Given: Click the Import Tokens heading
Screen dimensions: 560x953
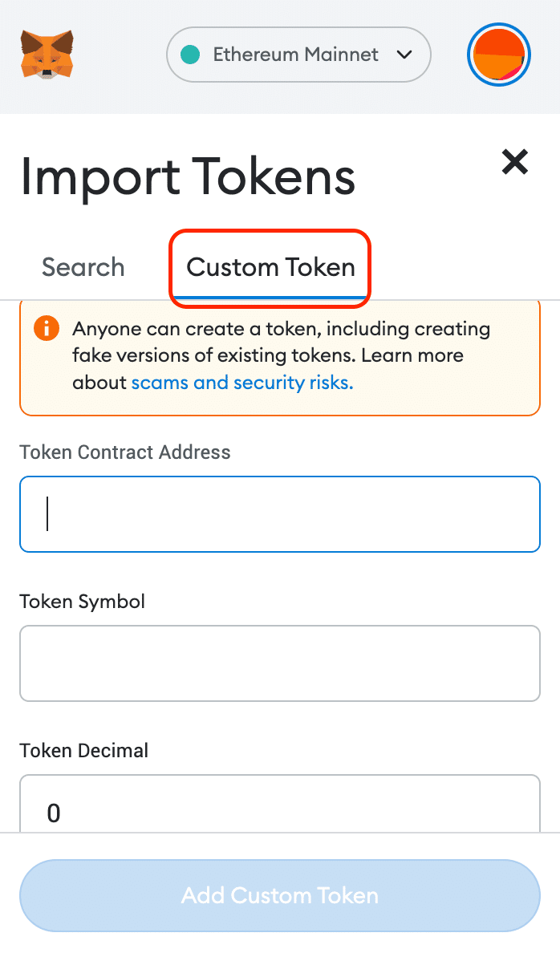Looking at the screenshot, I should pyautogui.click(x=188, y=177).
